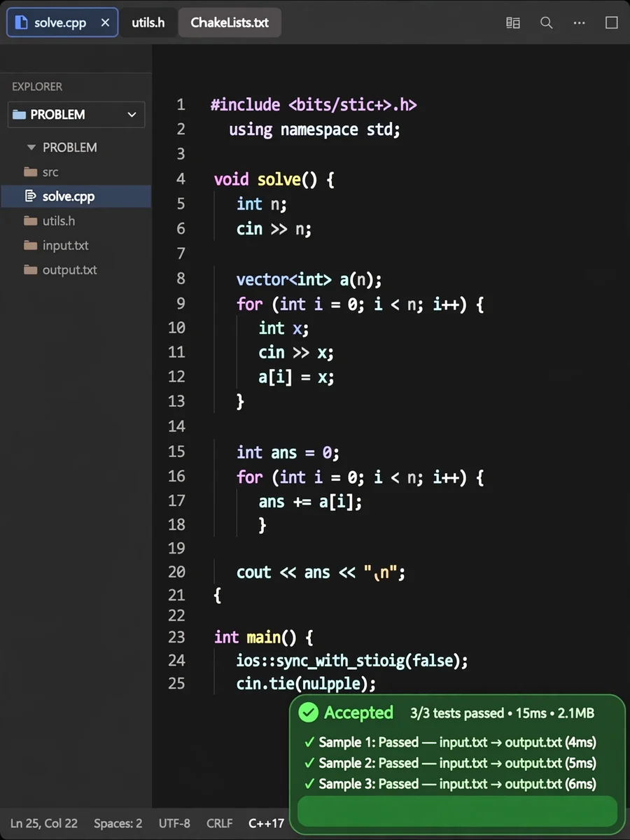The image size is (630, 840).
Task: Click the utils.h folder icon
Action: 30,221
